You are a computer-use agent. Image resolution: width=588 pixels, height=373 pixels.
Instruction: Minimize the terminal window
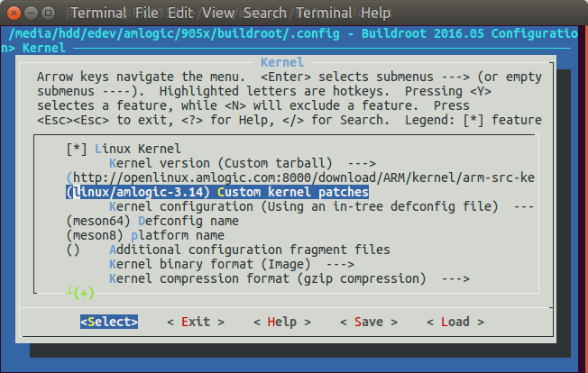point(32,14)
